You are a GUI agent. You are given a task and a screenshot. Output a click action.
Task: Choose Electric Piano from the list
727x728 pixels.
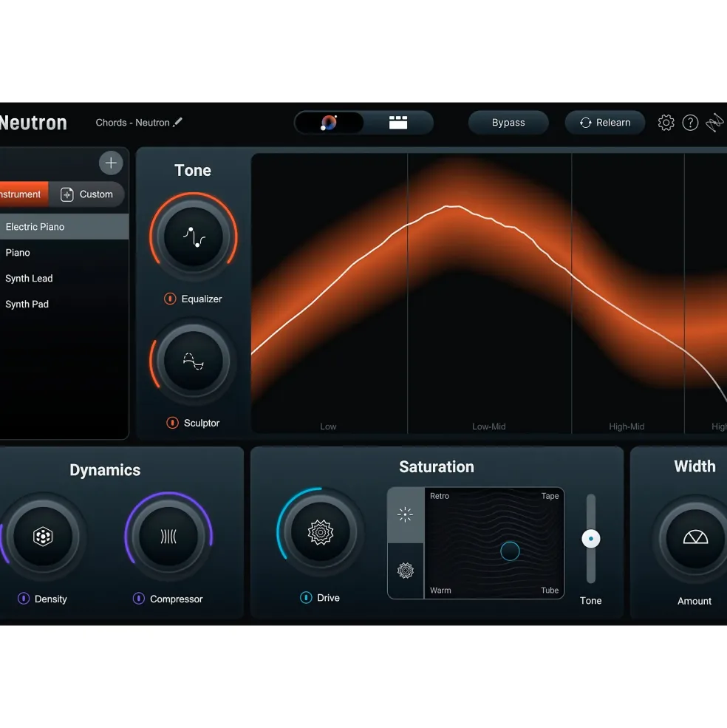click(x=64, y=227)
